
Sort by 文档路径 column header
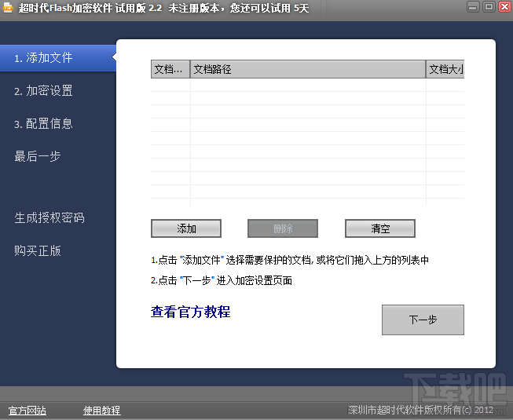308,69
